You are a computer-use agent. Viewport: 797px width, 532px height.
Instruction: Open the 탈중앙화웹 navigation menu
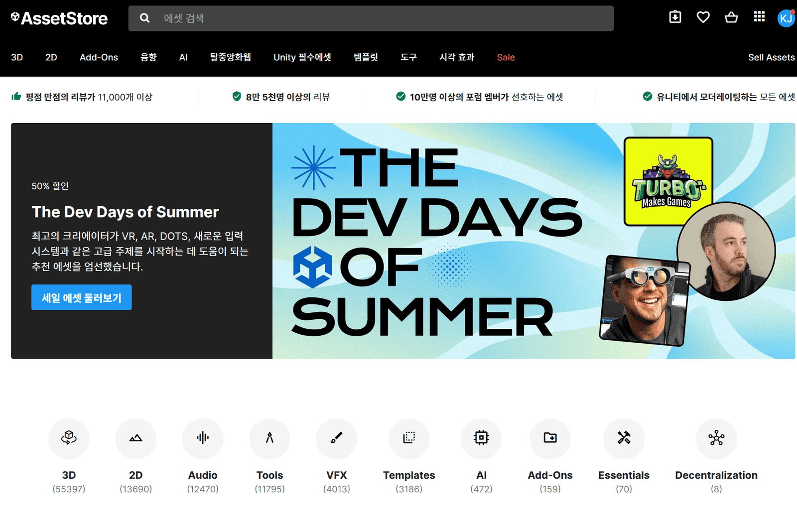(230, 57)
